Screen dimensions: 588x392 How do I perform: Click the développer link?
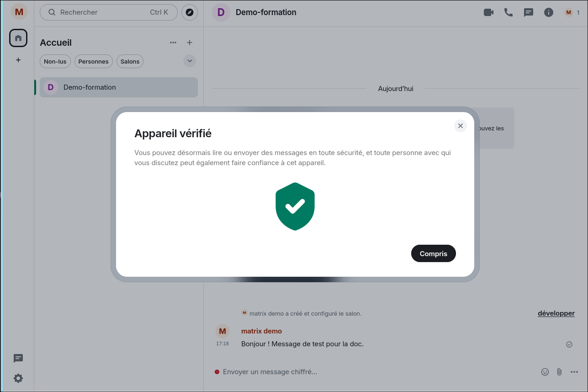pos(556,313)
